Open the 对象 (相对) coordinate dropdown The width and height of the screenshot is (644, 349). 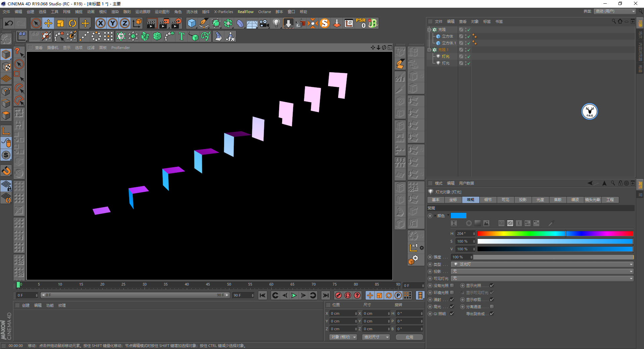tap(343, 337)
